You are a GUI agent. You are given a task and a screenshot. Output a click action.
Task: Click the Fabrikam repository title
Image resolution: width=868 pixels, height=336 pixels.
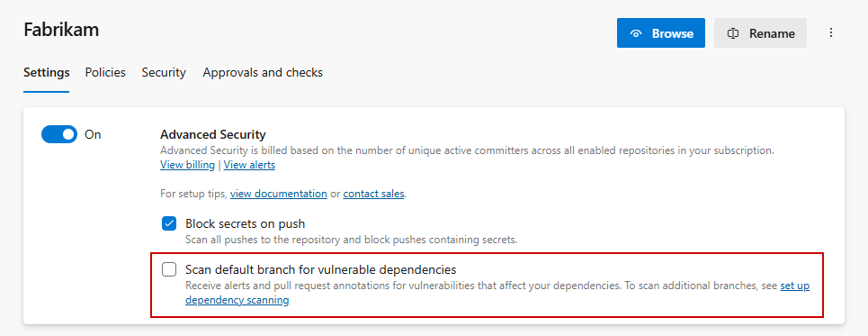pos(61,30)
